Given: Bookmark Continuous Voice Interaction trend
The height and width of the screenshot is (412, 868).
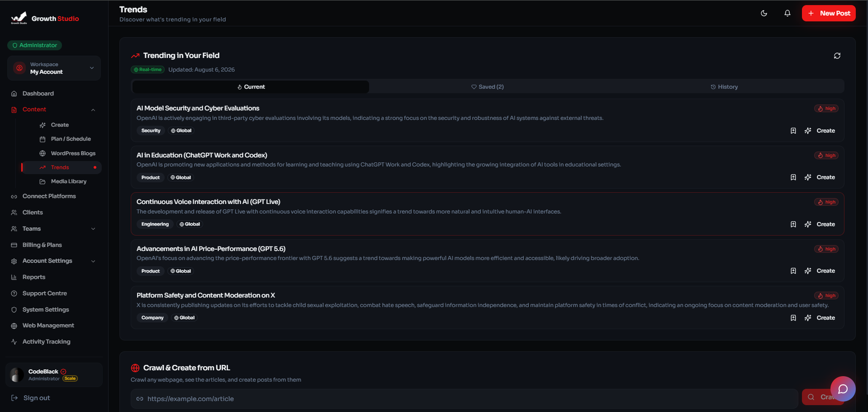Looking at the screenshot, I should (793, 224).
